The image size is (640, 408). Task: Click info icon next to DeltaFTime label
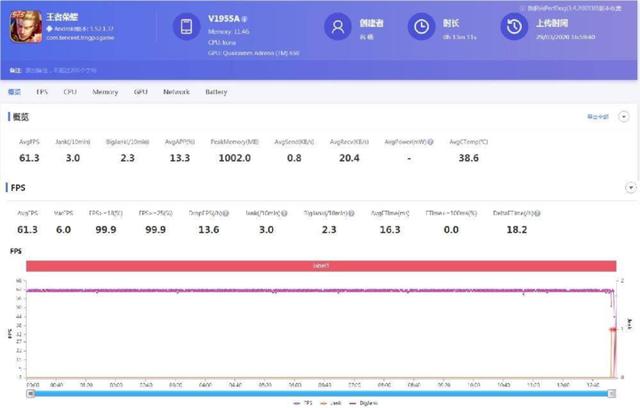point(538,213)
